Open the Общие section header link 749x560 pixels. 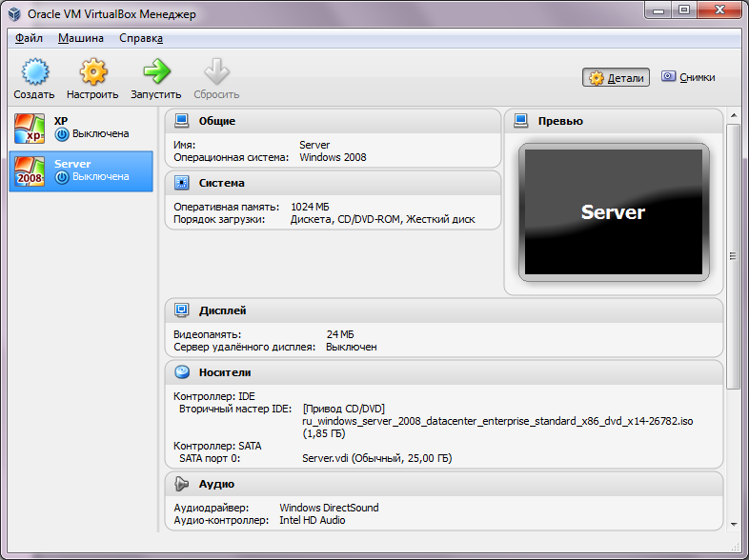217,121
